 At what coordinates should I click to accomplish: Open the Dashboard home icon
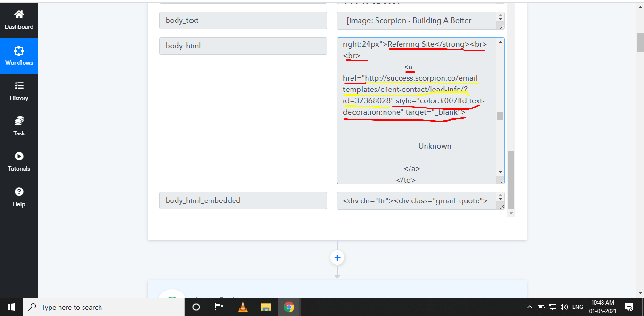(x=19, y=15)
